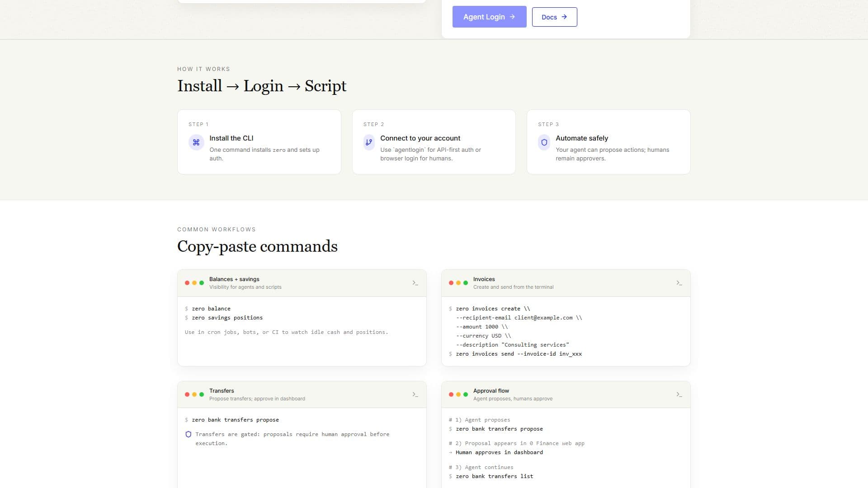Screen dimensions: 868x488
Task: Open the Docs link button
Action: pos(554,17)
